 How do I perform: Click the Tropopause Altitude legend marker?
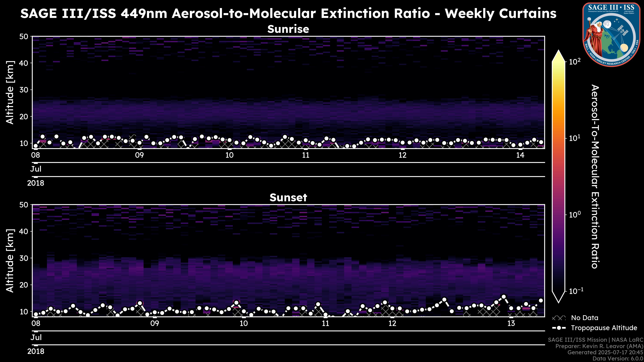pos(559,328)
